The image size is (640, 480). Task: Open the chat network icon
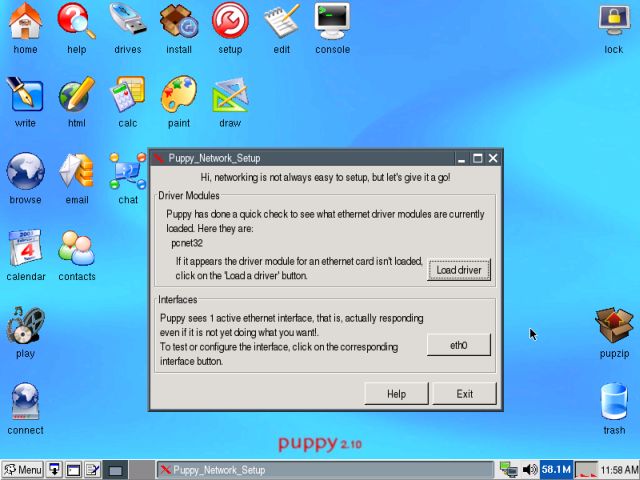[128, 171]
